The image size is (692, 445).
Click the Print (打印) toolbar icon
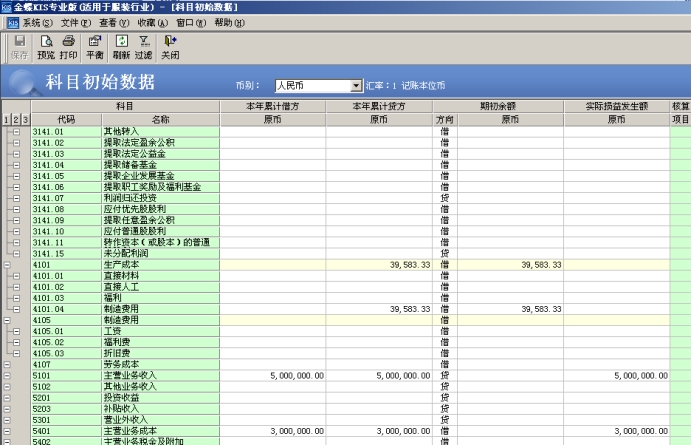tap(68, 47)
